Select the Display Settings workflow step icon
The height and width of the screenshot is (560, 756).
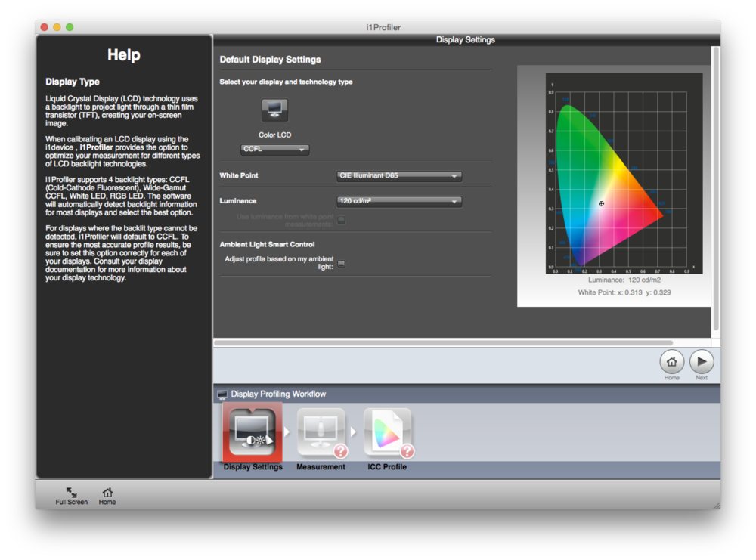253,432
